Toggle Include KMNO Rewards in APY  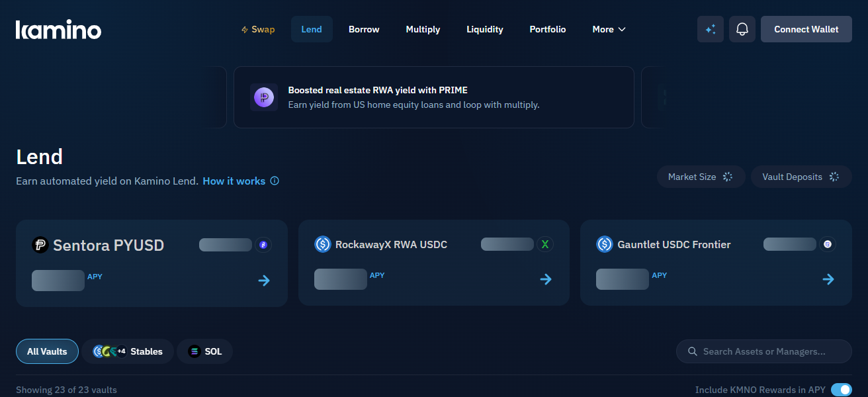[x=841, y=390]
